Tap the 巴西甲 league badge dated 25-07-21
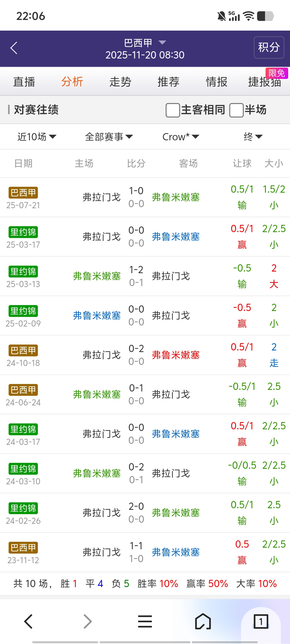Image resolution: width=290 pixels, height=644 pixels. (23, 193)
